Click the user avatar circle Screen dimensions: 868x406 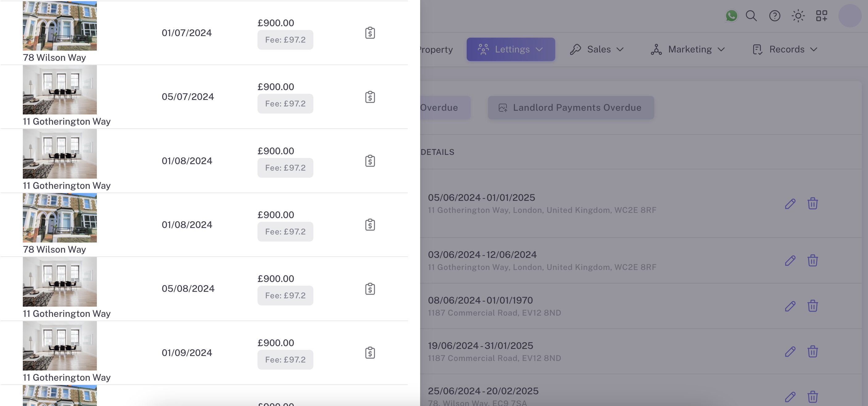point(850,16)
